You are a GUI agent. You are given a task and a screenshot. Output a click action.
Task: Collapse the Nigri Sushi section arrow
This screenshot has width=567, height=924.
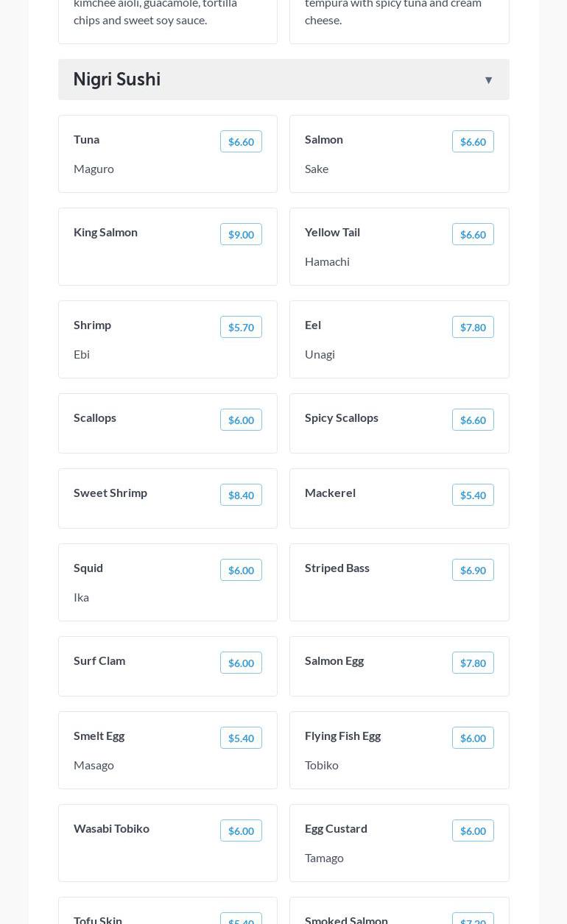tap(488, 80)
